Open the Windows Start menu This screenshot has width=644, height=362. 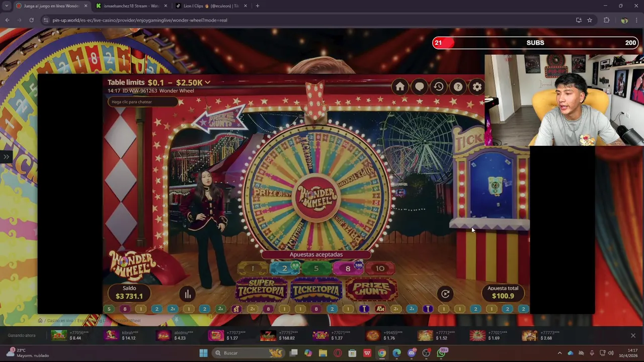tap(203, 353)
